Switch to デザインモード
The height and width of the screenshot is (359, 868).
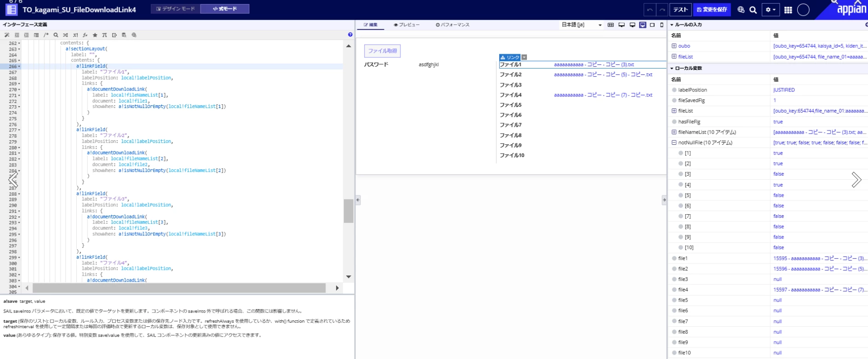(x=176, y=9)
